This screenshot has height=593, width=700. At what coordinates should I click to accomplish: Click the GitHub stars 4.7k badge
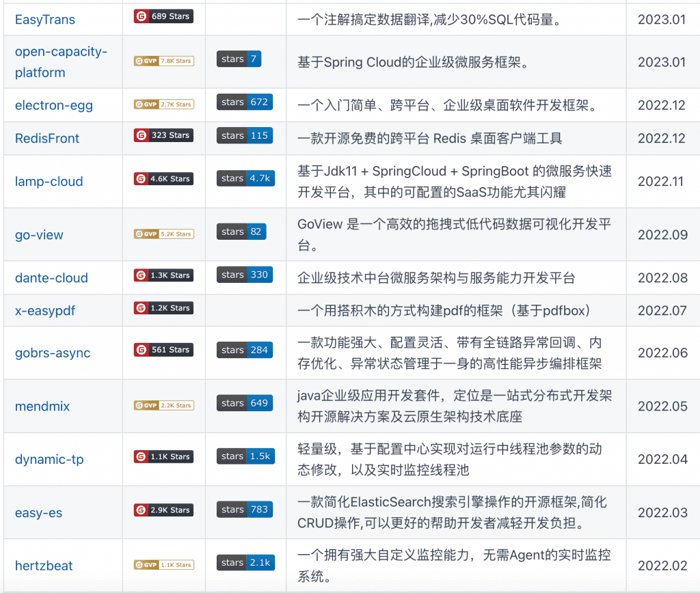pyautogui.click(x=245, y=178)
